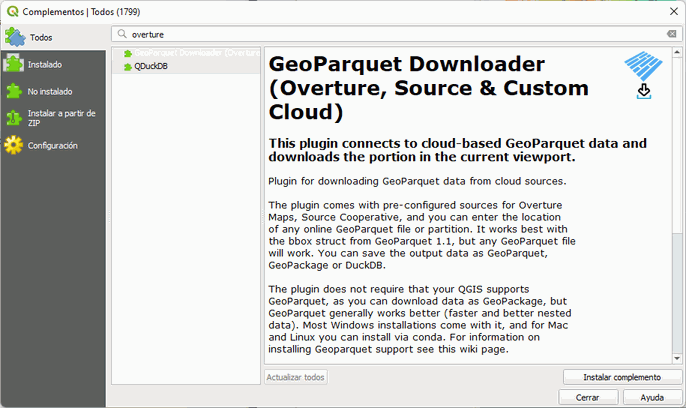Click the Instalado green puzzle icon

click(x=14, y=64)
